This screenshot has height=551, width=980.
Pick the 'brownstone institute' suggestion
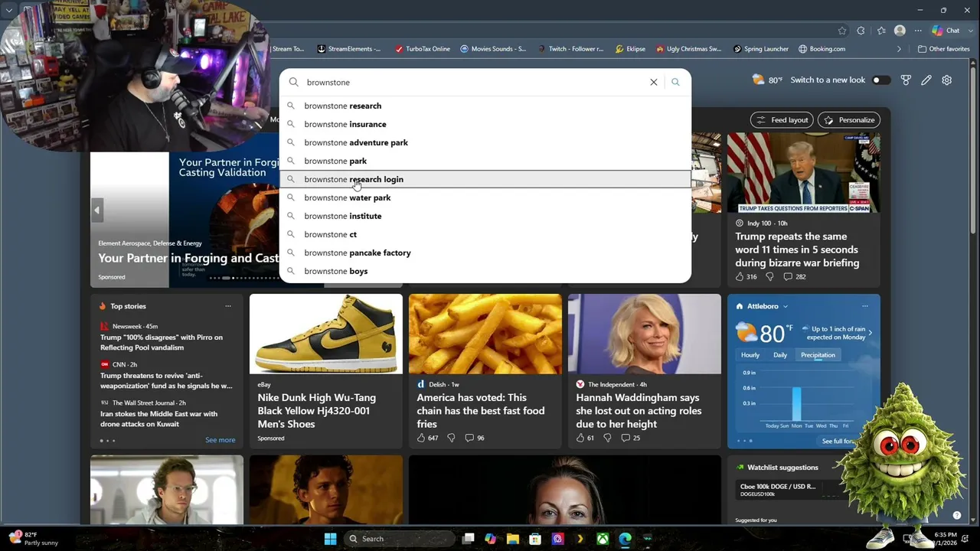pyautogui.click(x=485, y=216)
